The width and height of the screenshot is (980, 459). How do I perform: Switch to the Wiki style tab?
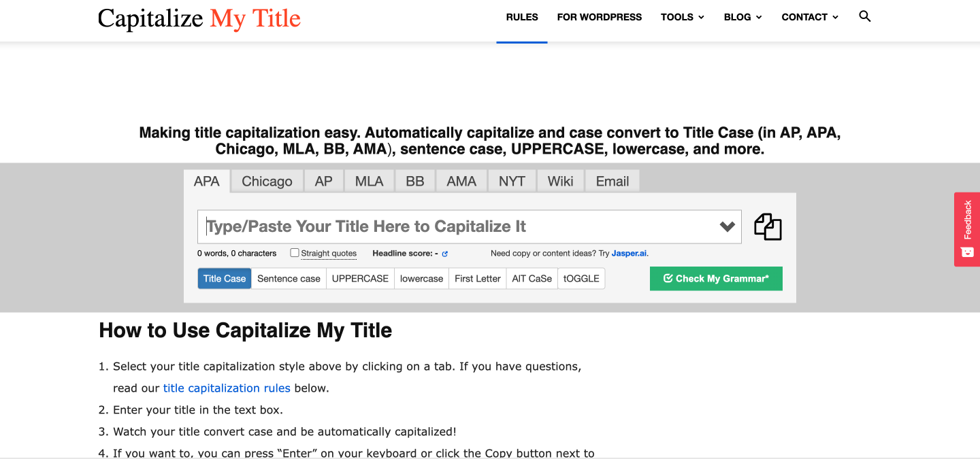coord(560,181)
